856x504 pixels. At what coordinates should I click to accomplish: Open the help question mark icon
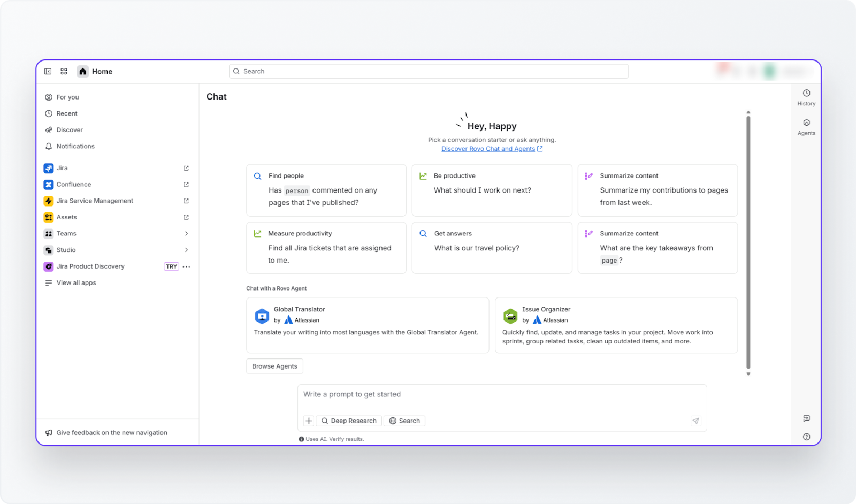tap(806, 437)
